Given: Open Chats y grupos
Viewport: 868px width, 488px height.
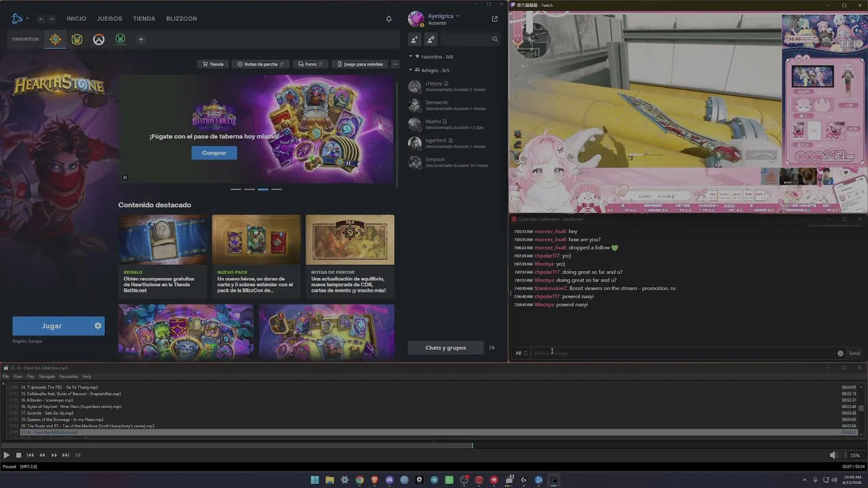Looking at the screenshot, I should click(446, 348).
